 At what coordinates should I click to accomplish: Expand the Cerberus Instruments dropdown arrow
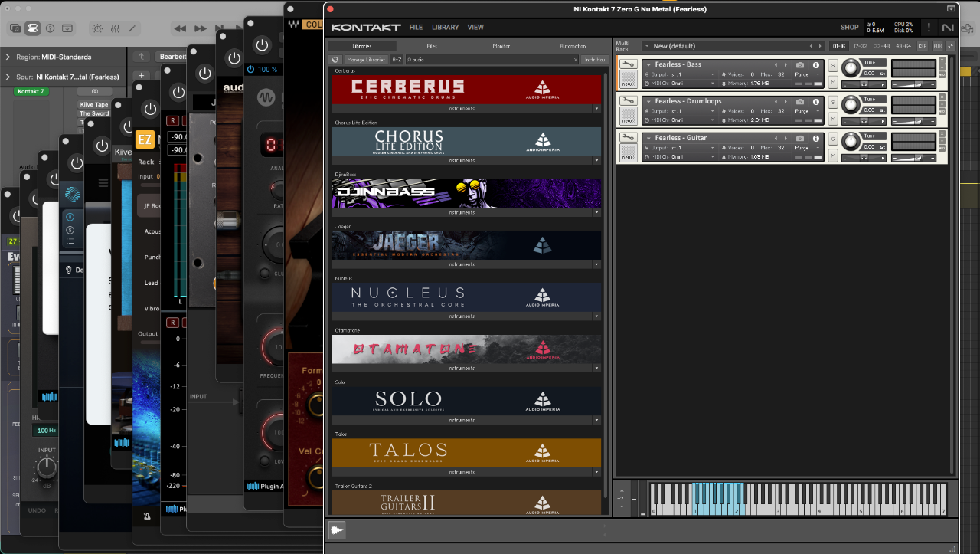click(x=596, y=109)
